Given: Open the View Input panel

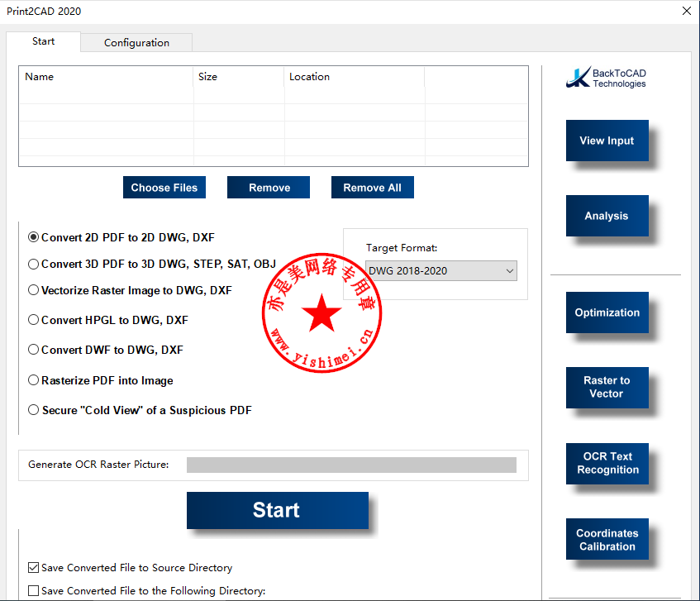Looking at the screenshot, I should coord(607,141).
